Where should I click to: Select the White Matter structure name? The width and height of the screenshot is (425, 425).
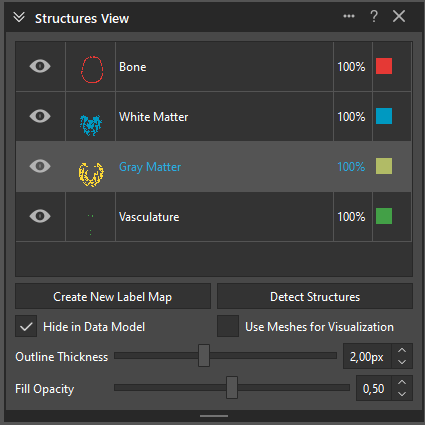154,117
